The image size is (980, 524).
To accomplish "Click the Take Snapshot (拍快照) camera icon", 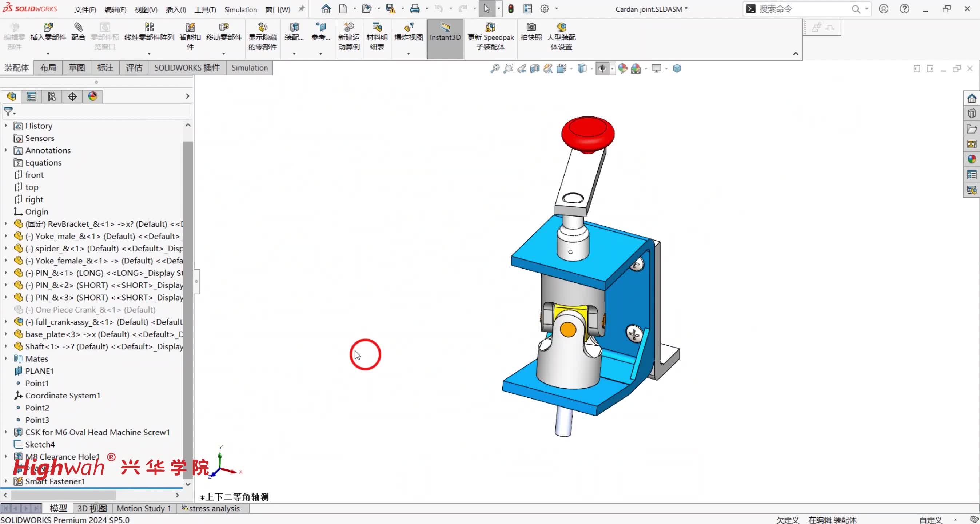I will pyautogui.click(x=531, y=28).
